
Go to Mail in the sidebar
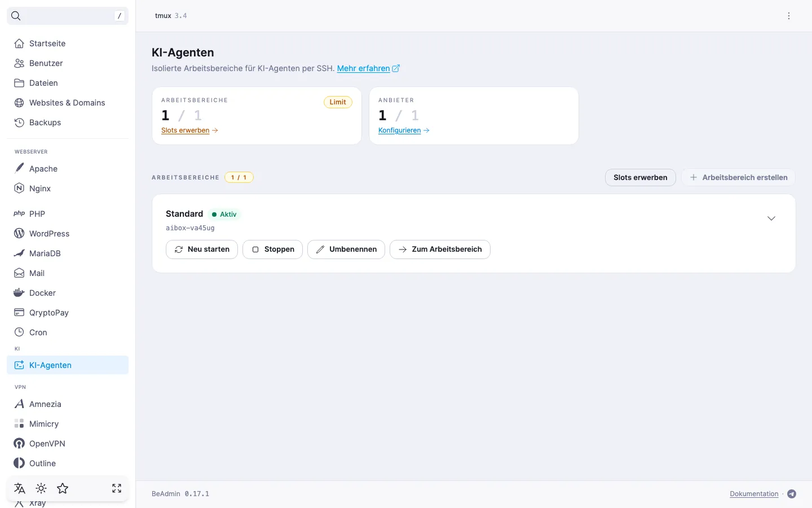click(x=68, y=273)
